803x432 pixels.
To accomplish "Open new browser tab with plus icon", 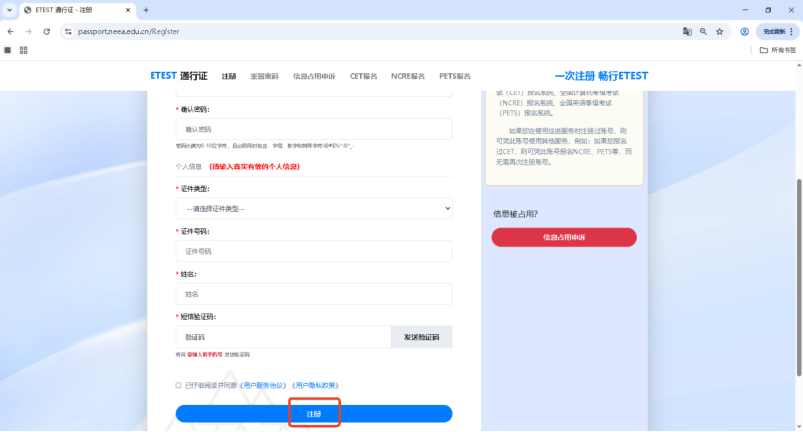I will (x=146, y=10).
